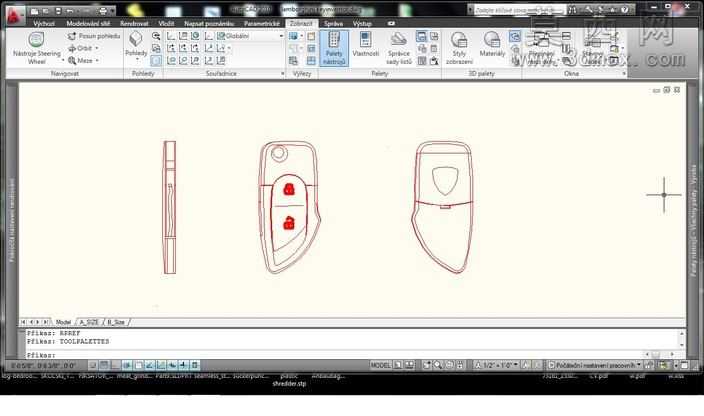Select the Orbit tool
Viewport: 704px width, 416px height.
(80, 48)
